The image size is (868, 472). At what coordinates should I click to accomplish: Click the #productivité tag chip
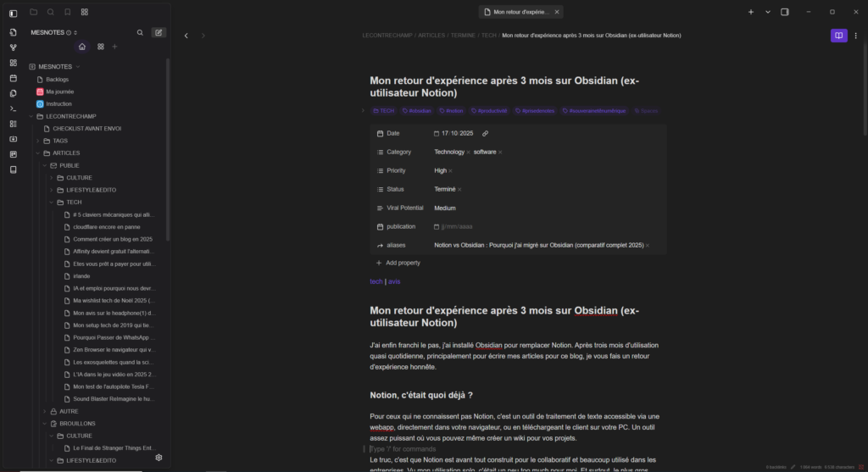(x=489, y=111)
